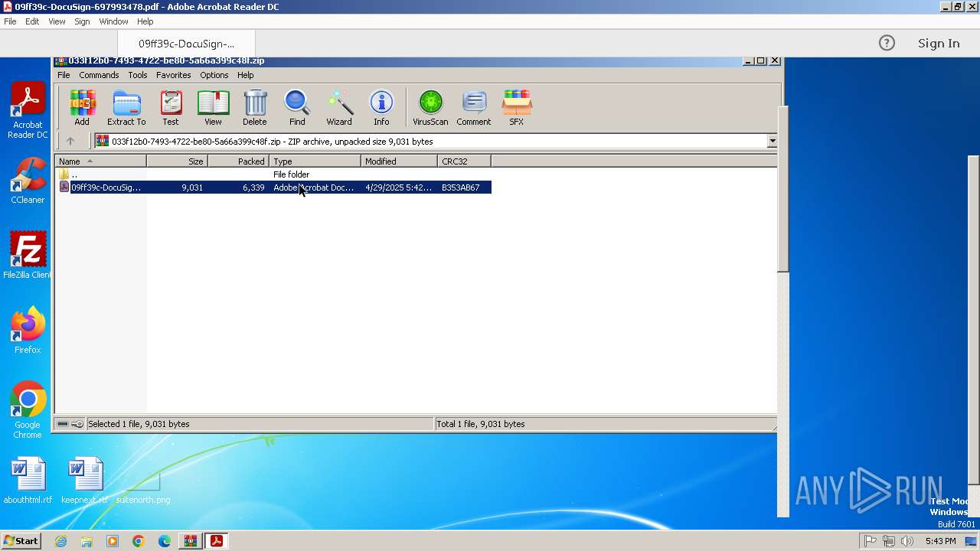Click the Extract To toolbar icon

(x=126, y=107)
